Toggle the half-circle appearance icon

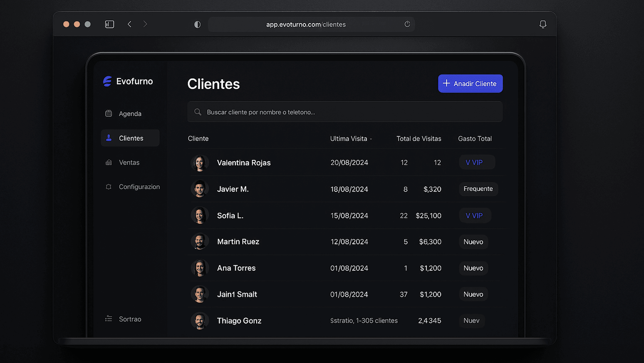(x=197, y=25)
